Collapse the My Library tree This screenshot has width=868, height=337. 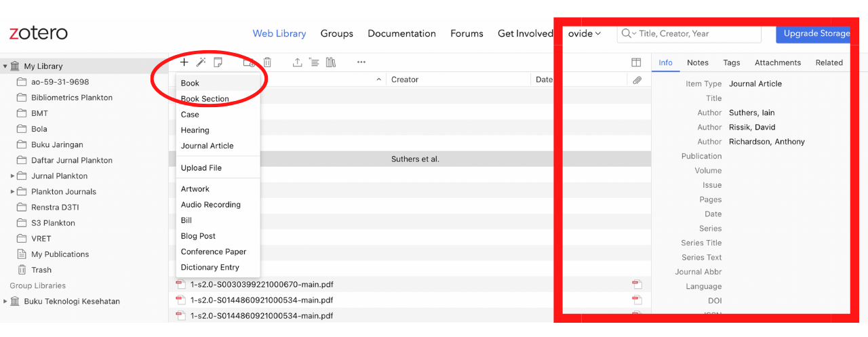[5, 66]
